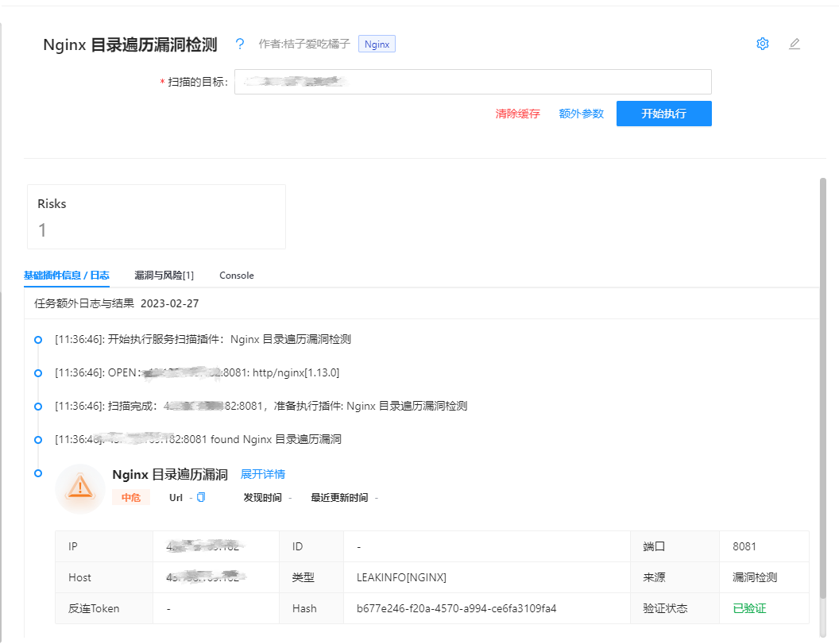This screenshot has height=644, width=839.
Task: Click the edit pencil icon
Action: coord(795,44)
